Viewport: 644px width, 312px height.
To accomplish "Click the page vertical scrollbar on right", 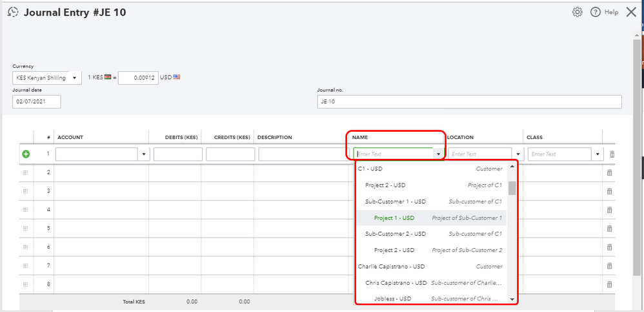I will 637,156.
